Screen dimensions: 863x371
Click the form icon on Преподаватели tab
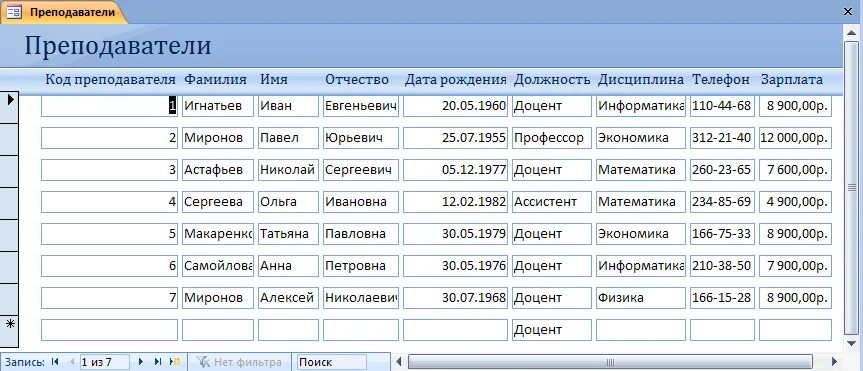coord(14,12)
